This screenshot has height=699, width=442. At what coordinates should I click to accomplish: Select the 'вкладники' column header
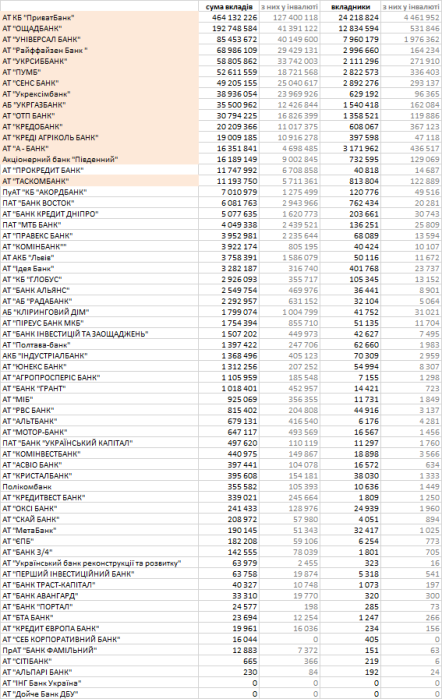(350, 7)
